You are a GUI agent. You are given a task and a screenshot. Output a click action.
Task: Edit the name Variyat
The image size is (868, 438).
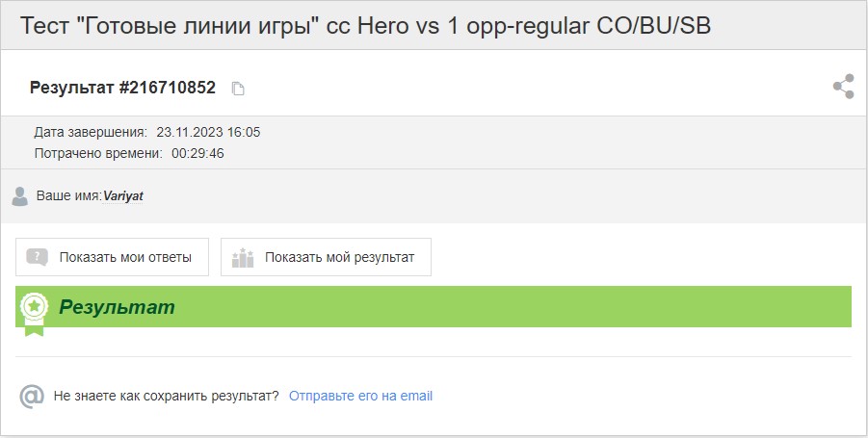123,195
